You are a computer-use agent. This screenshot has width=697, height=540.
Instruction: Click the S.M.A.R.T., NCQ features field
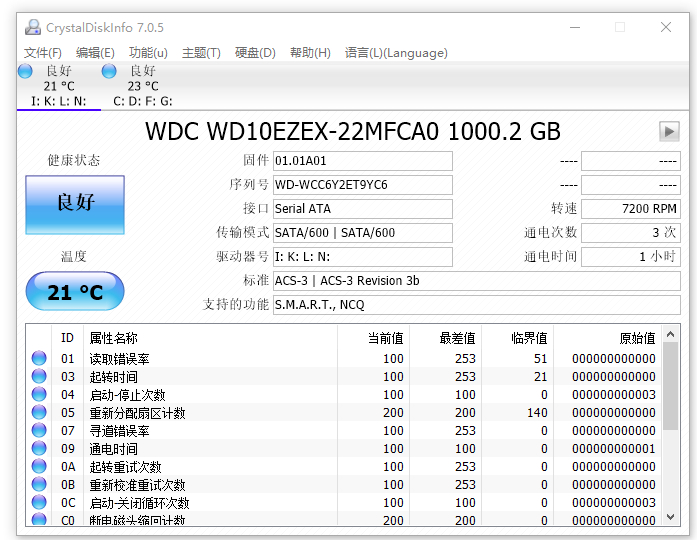pyautogui.click(x=477, y=305)
